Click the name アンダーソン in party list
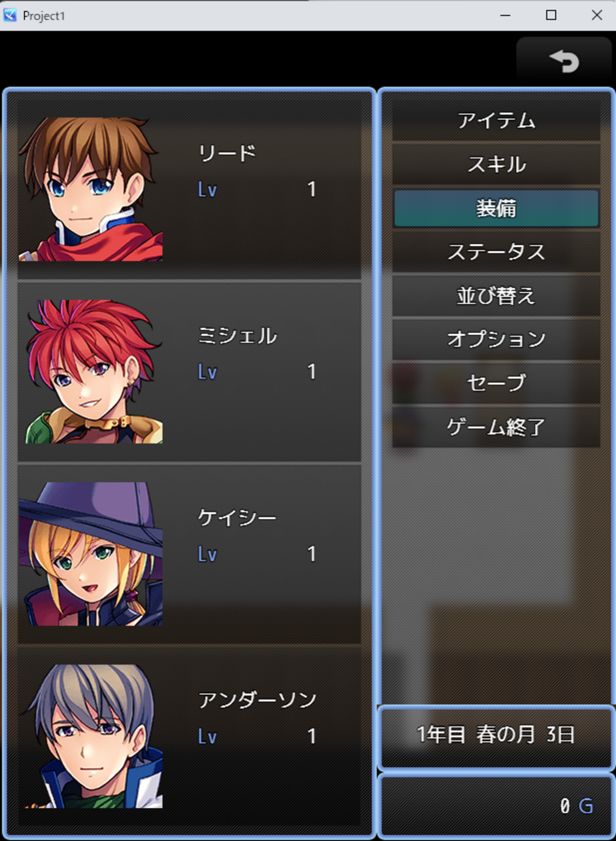 tap(257, 700)
